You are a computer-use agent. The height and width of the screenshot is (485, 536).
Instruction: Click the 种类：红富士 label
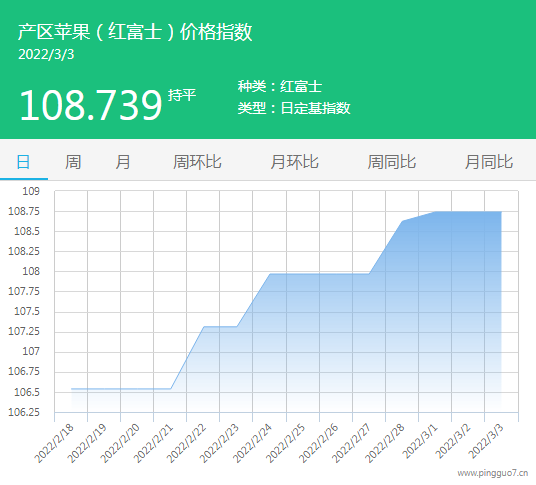pos(280,86)
